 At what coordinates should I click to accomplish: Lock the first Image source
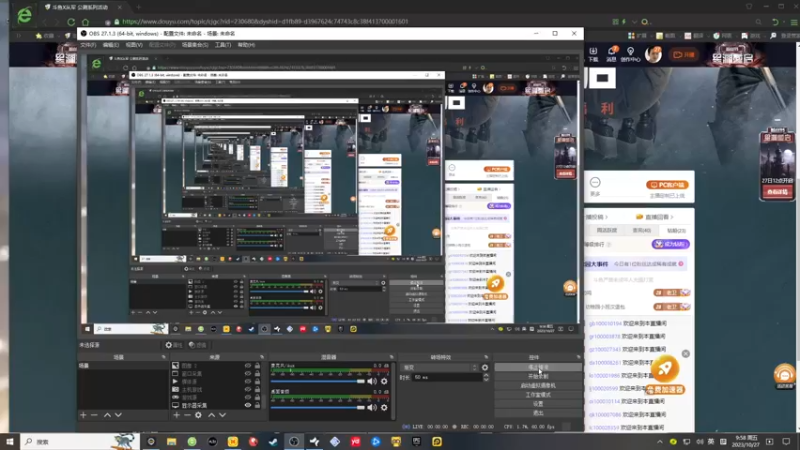257,366
